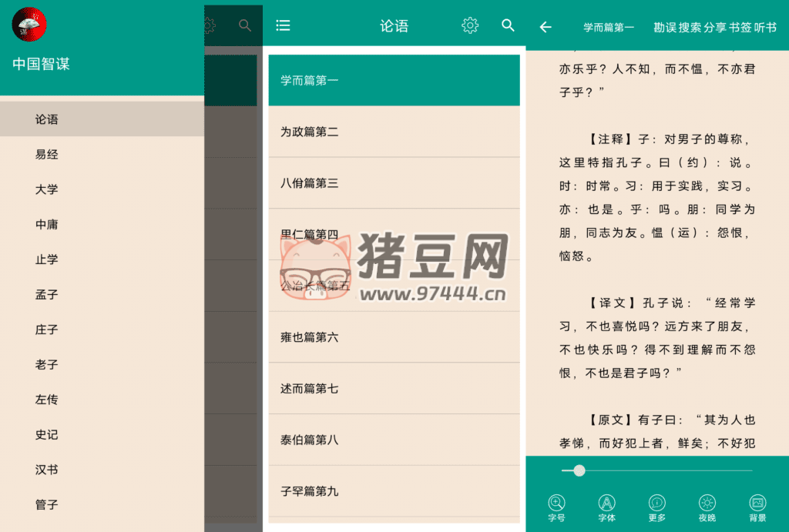Open the hamburger list menu icon
This screenshot has height=532, width=789.
click(283, 25)
